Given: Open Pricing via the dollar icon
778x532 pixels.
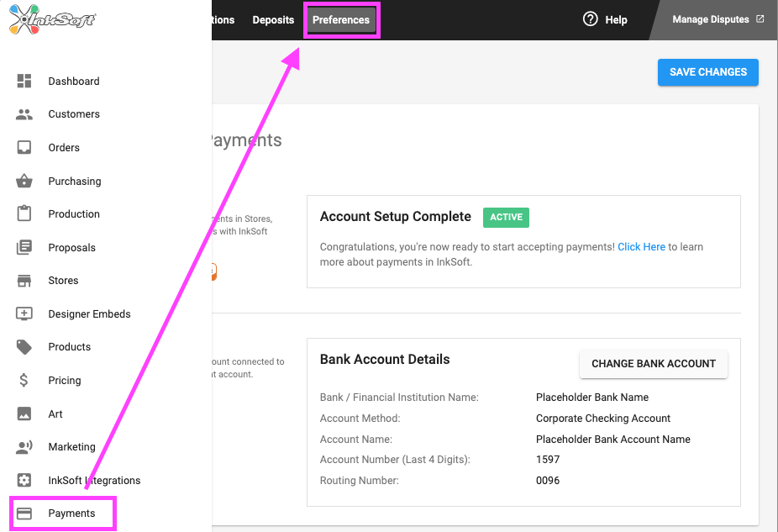Looking at the screenshot, I should tap(24, 381).
